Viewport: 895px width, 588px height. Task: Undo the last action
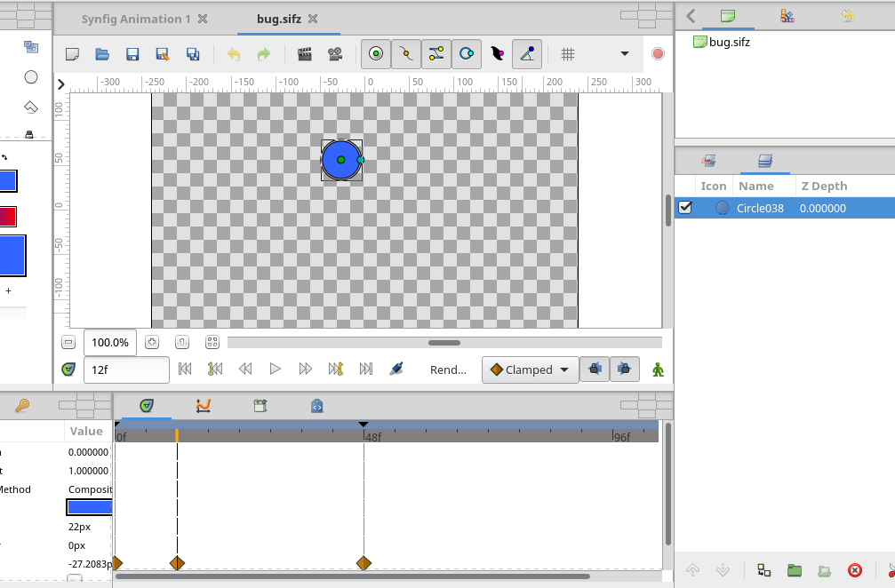[234, 54]
